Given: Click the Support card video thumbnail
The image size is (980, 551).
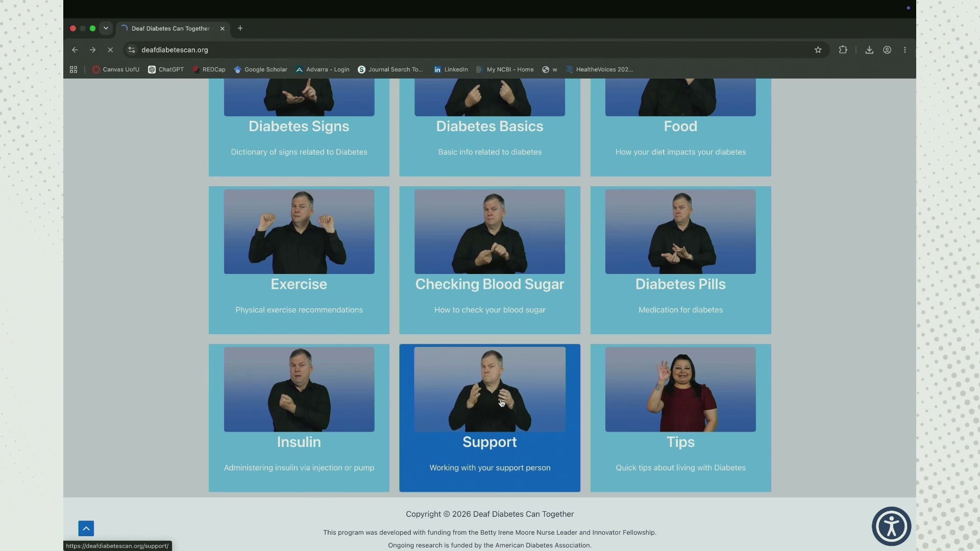Looking at the screenshot, I should click(x=490, y=390).
